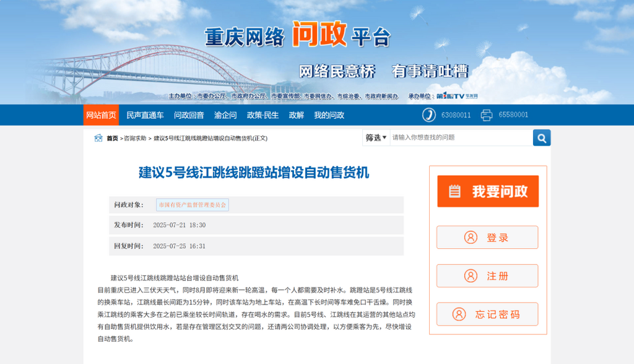Click the magnifier search button

click(542, 137)
